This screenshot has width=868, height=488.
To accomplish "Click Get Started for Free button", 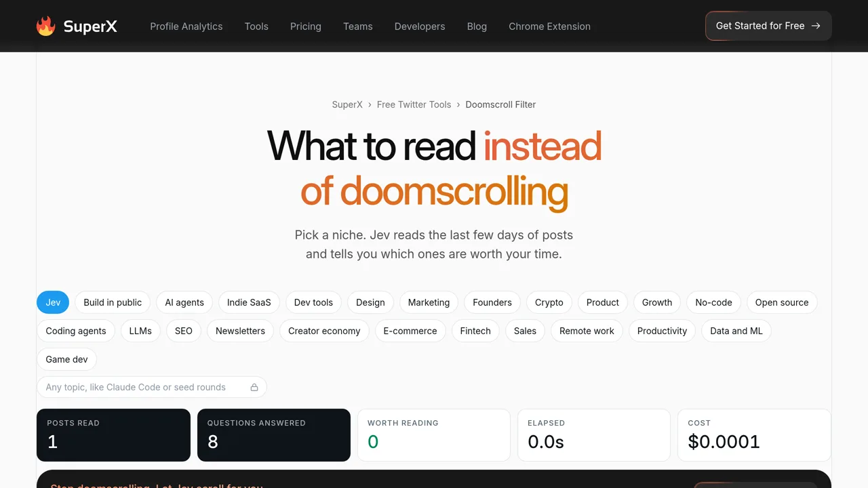I will point(768,26).
